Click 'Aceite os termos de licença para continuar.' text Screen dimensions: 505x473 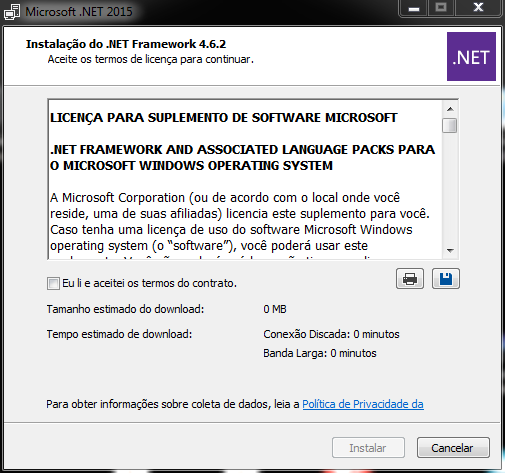(151, 59)
